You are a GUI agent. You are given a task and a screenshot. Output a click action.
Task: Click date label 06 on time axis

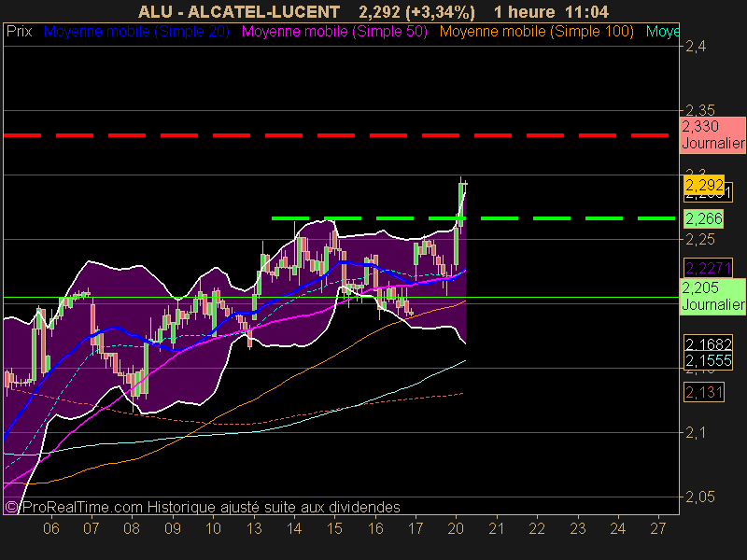tap(51, 528)
